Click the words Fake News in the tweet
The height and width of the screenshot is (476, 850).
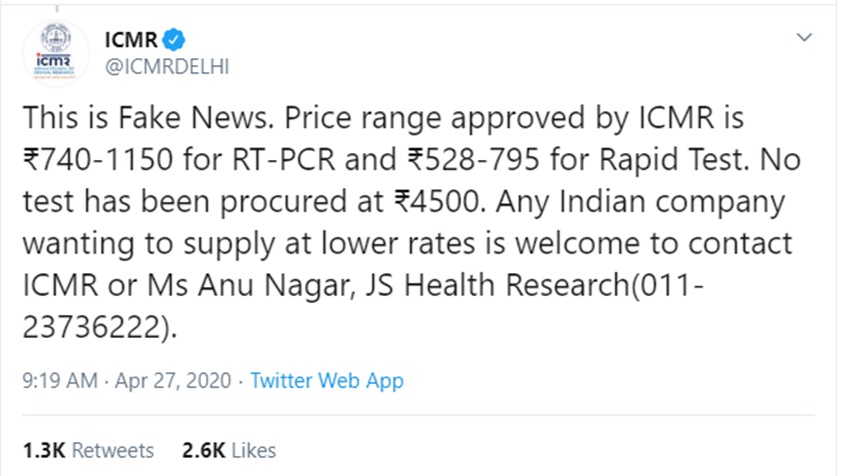(196, 117)
